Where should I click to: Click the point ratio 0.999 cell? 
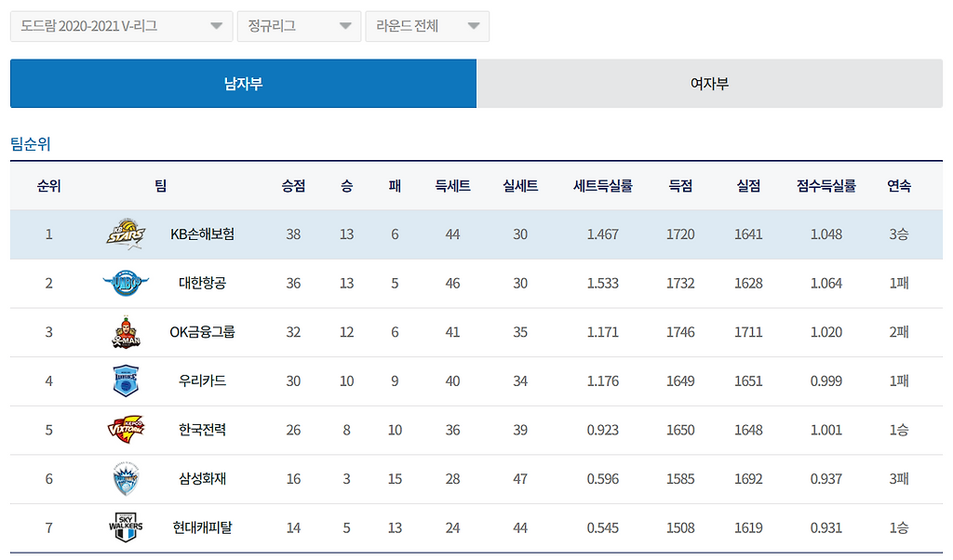826,381
